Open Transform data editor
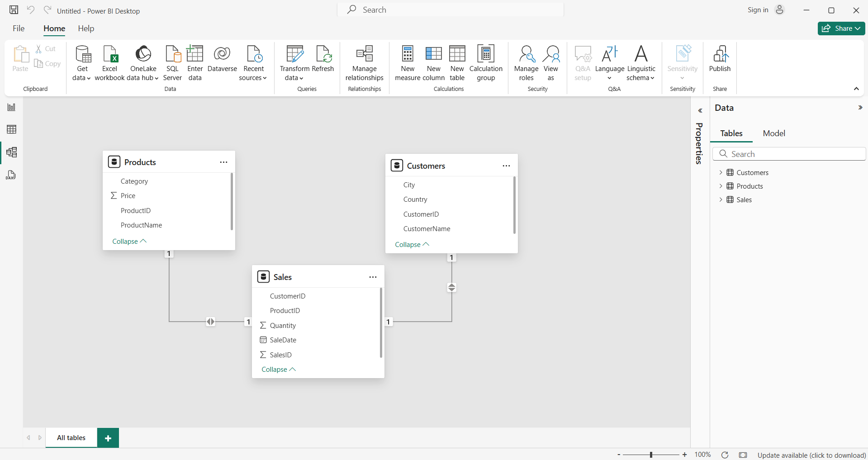The height and width of the screenshot is (460, 868). click(294, 63)
